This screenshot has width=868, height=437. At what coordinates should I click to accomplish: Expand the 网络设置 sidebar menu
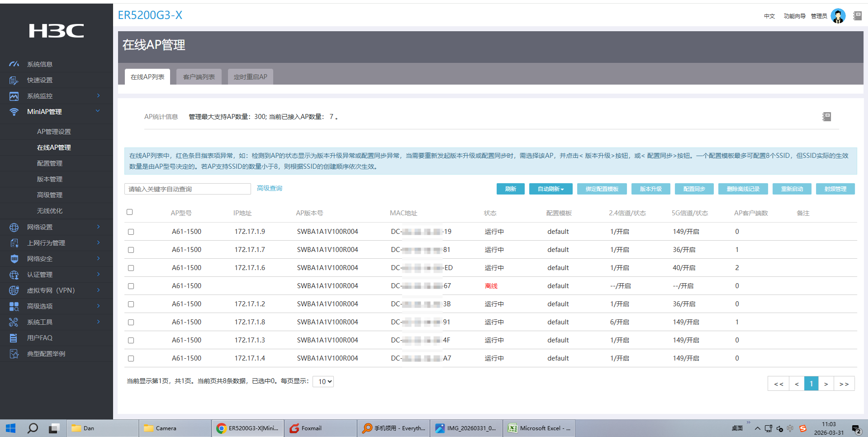pyautogui.click(x=14, y=227)
